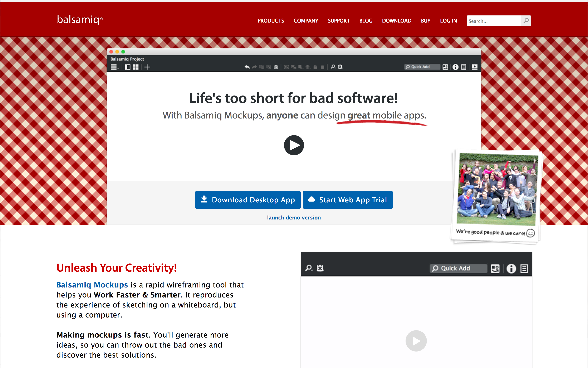Viewport: 588px width, 368px height.
Task: Click the undo arrow in mockup toolbar
Action: (x=247, y=67)
